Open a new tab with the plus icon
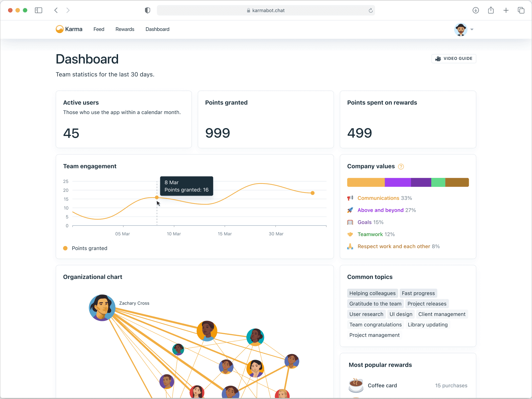Viewport: 532px width, 399px height. pos(506,10)
